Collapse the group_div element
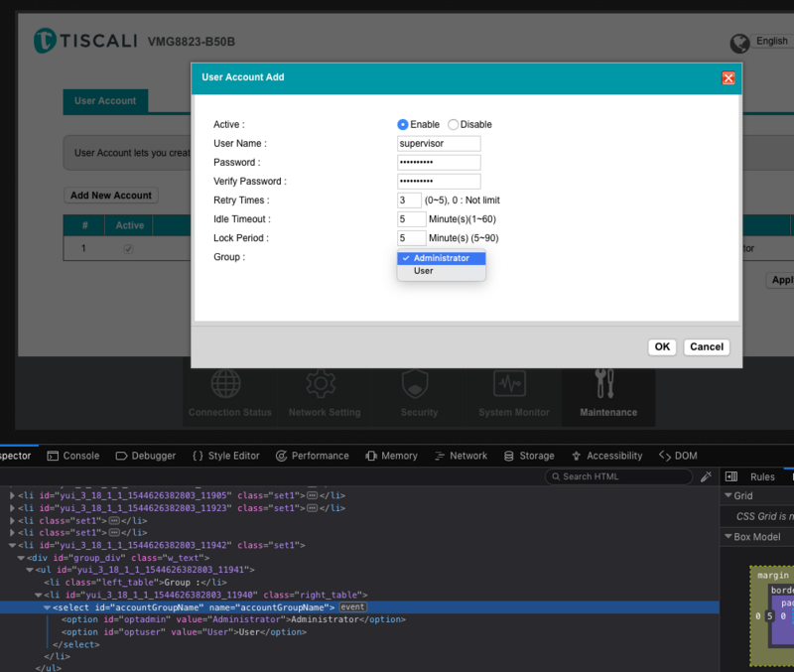794x672 pixels. pos(21,558)
